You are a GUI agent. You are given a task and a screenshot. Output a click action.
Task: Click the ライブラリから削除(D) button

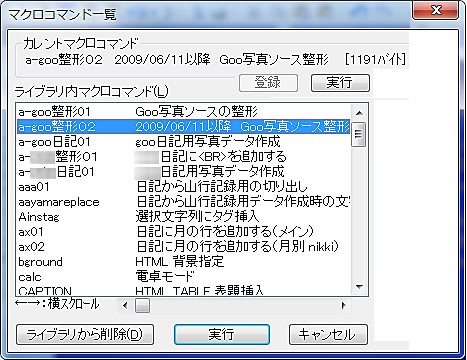tap(85, 334)
